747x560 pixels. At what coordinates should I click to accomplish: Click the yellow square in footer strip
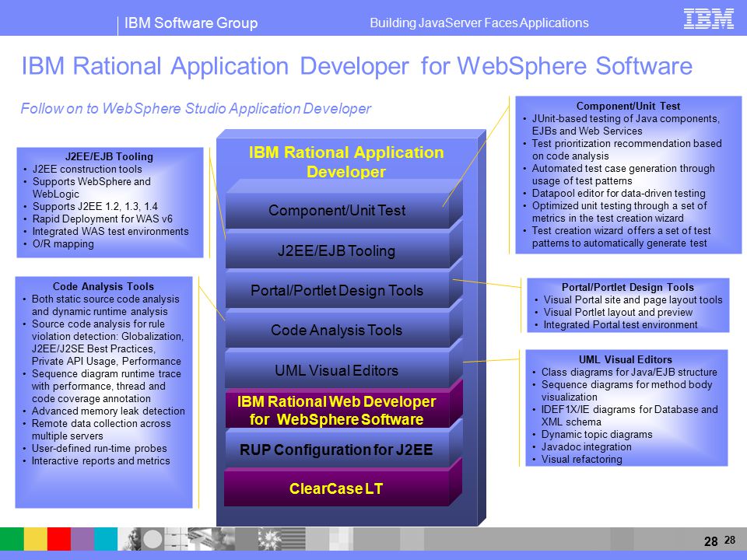[36, 539]
